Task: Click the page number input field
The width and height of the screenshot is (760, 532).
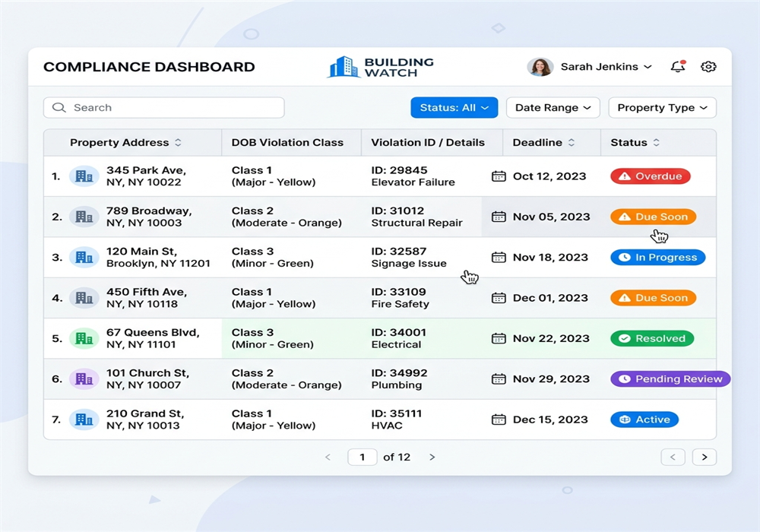Action: click(362, 457)
